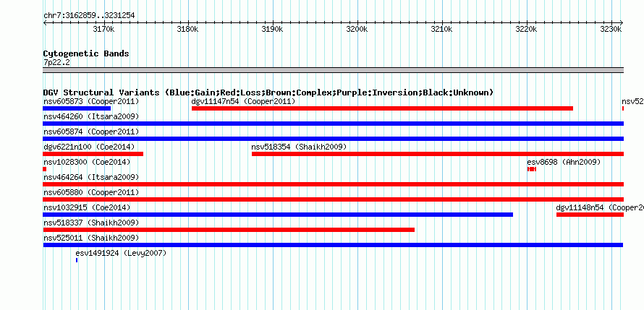This screenshot has height=310, width=644.
Task: Click the nsv518337 (Shaikh2009) label
Action: click(91, 223)
